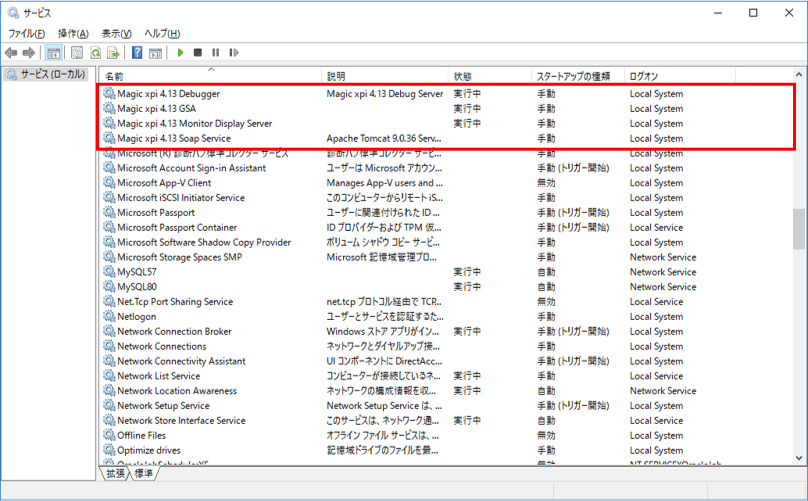Viewport: 808px width, 501px height.
Task: Open the 表示(V) menu
Action: pos(118,33)
